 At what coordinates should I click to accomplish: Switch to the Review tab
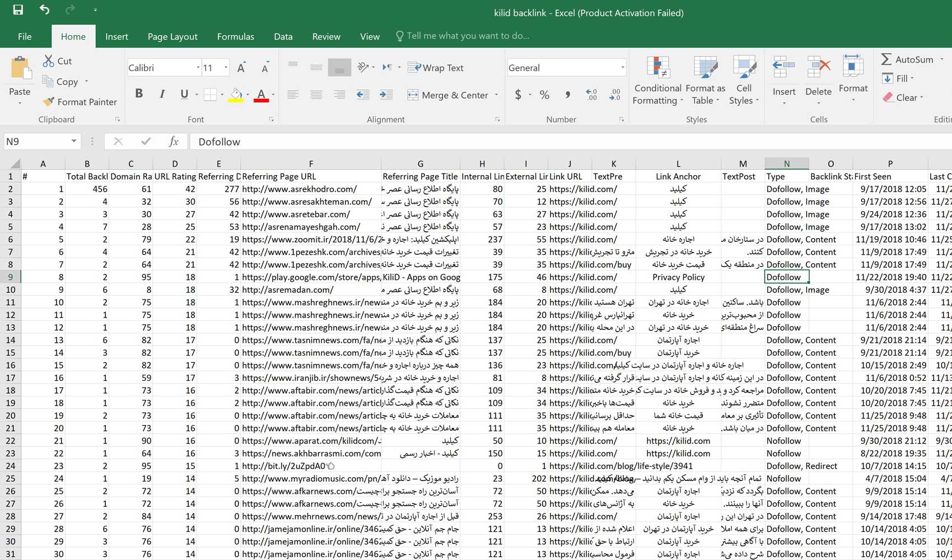(326, 36)
